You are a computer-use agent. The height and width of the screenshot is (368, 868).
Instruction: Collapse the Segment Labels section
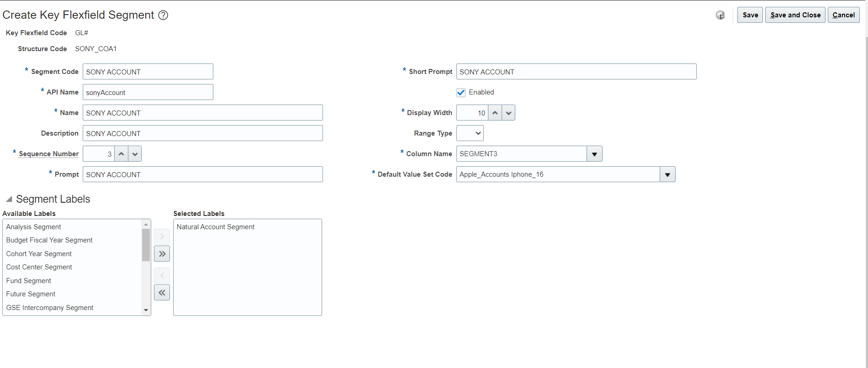coord(9,199)
